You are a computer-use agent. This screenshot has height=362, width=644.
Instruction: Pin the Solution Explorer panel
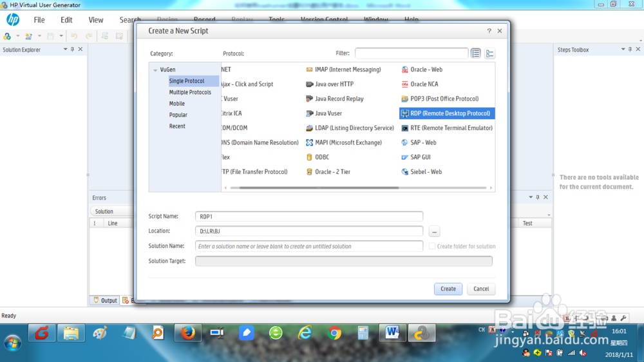coord(72,50)
